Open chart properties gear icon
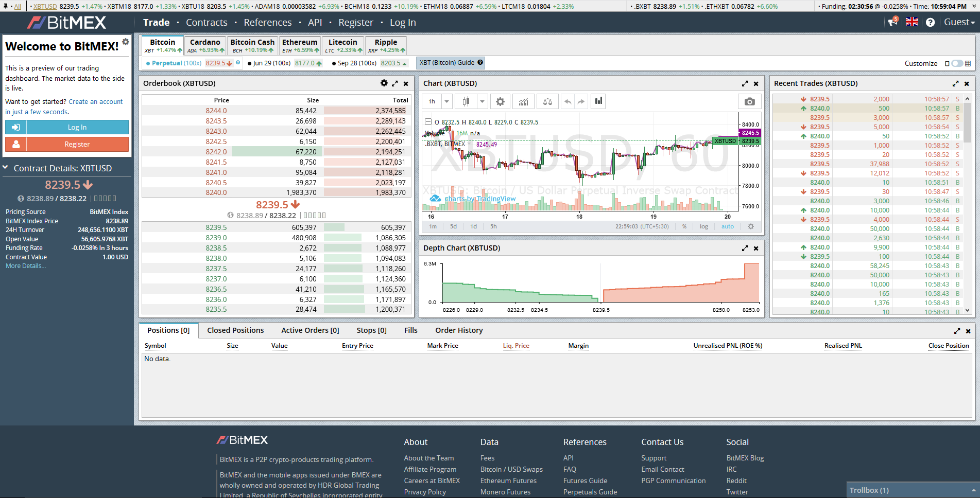The image size is (980, 498). pyautogui.click(x=500, y=101)
